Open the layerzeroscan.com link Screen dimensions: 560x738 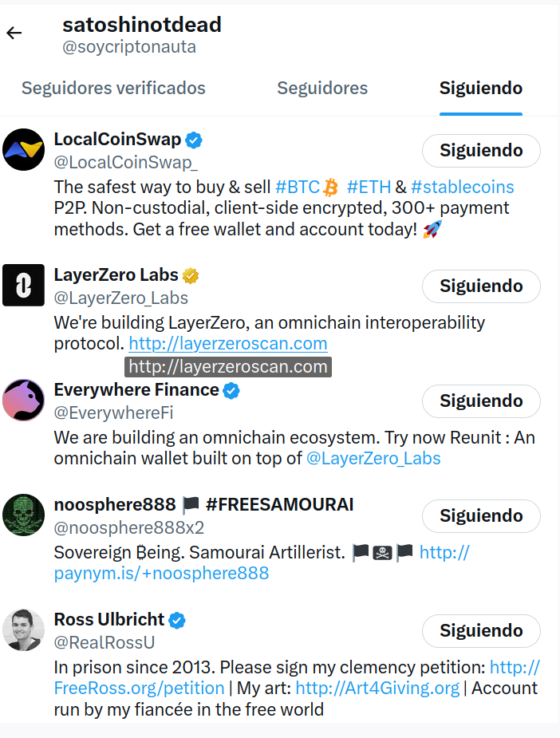click(228, 344)
